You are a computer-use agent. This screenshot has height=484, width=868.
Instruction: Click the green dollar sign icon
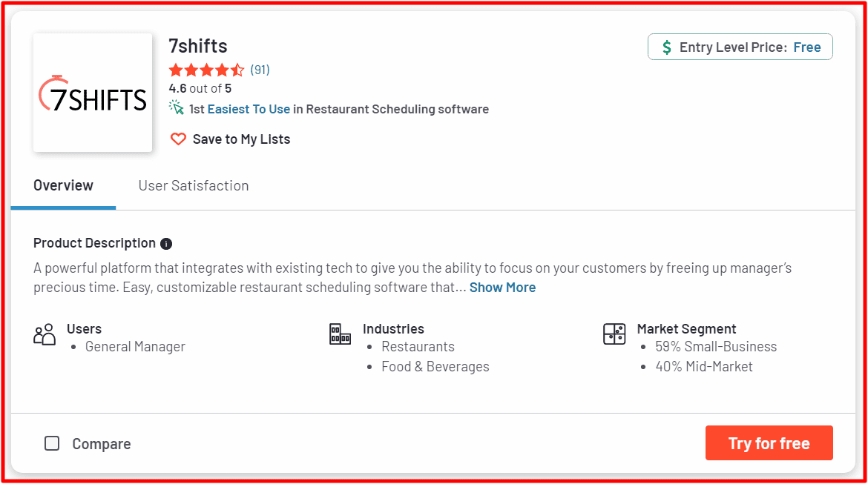(666, 47)
